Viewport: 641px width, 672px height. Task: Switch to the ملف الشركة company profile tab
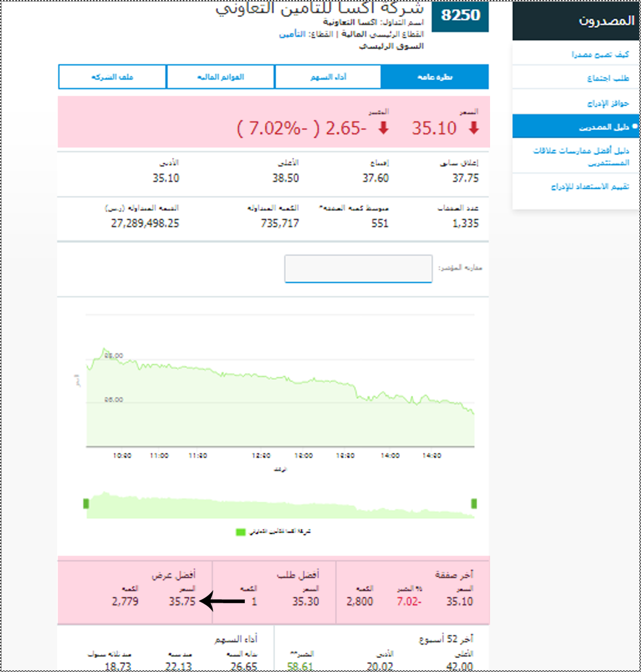(112, 77)
